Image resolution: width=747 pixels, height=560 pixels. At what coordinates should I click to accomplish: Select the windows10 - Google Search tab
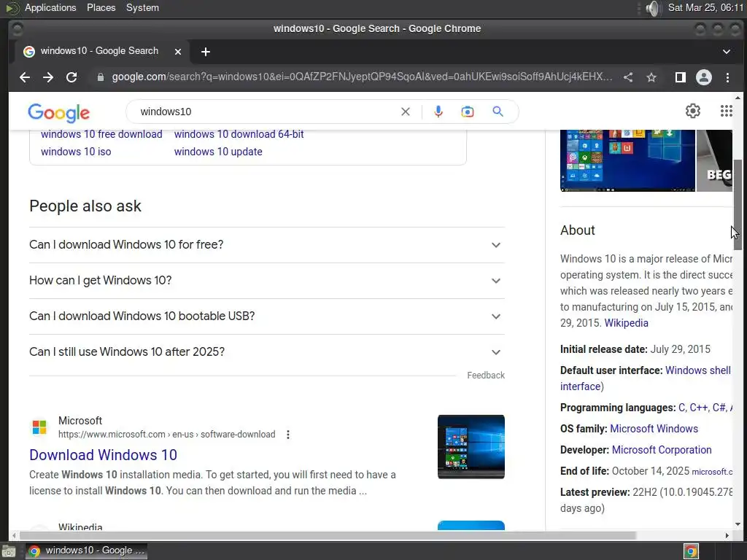point(102,51)
